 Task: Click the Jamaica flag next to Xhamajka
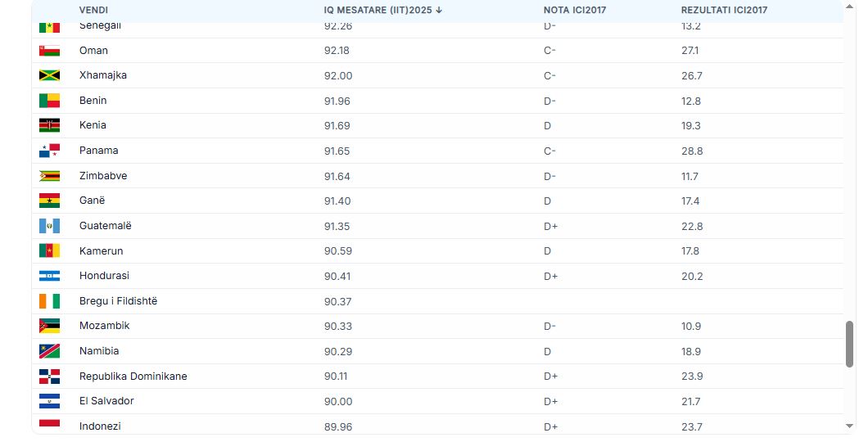pyautogui.click(x=49, y=75)
